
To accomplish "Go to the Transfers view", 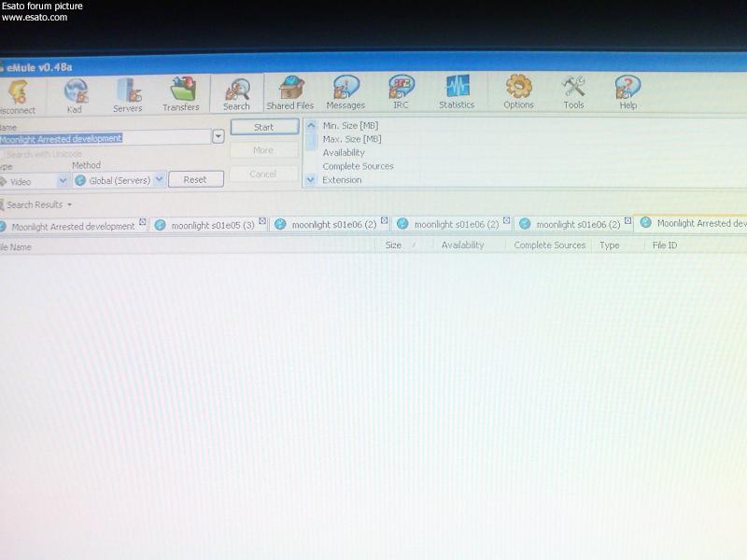I will pos(181,95).
